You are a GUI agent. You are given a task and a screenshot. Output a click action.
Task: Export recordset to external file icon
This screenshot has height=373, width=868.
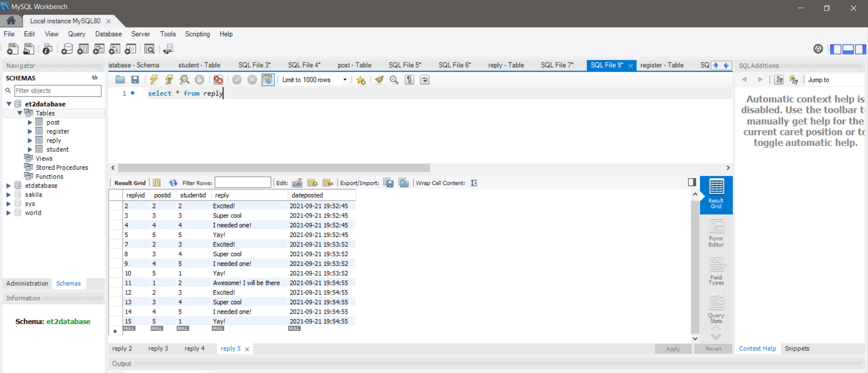[x=388, y=183]
